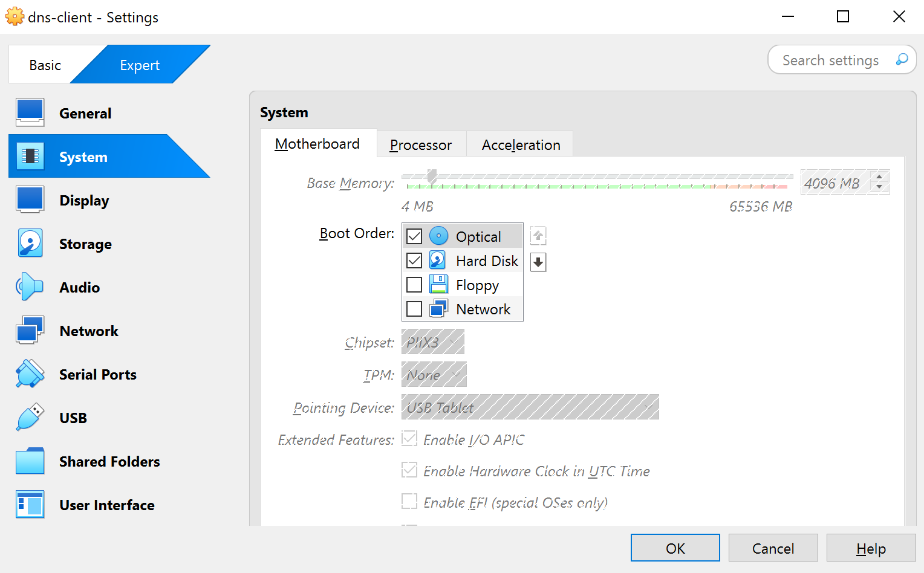Click the Help button
Image resolution: width=924 pixels, height=573 pixels.
click(871, 548)
